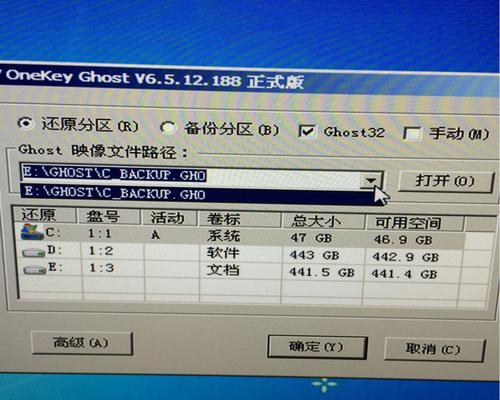The image size is (500, 400).
Task: Open 高级 (A) advanced options
Action: 82,343
